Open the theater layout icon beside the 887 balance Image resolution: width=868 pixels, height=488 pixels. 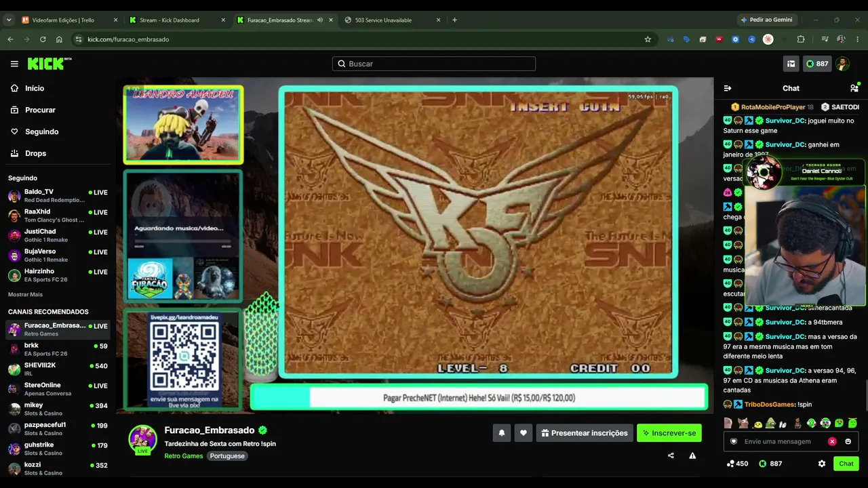[791, 64]
